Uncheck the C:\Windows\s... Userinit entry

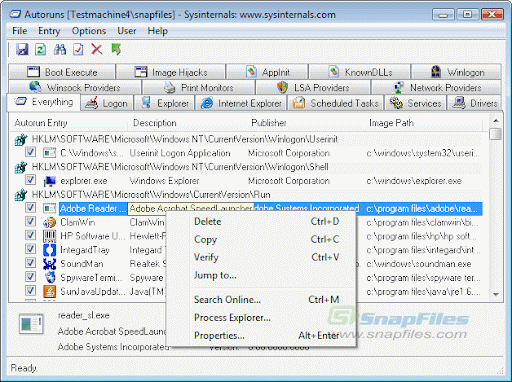[x=30, y=152]
